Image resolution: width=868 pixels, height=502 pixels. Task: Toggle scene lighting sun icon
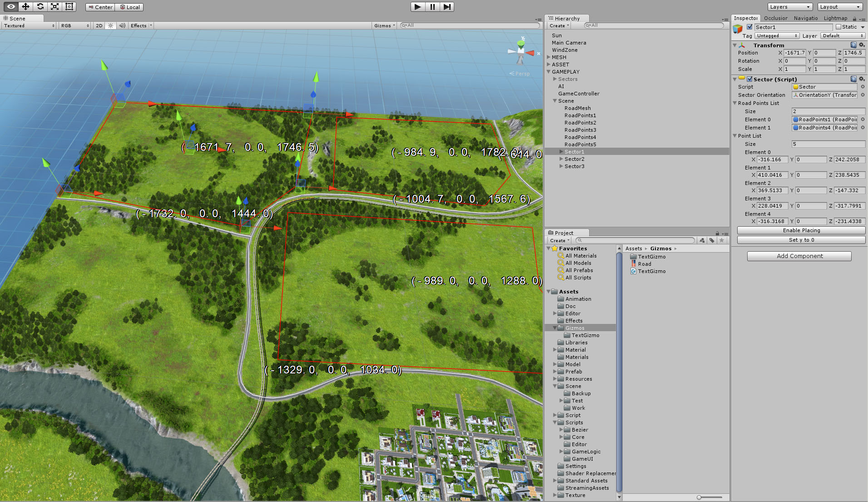110,25
